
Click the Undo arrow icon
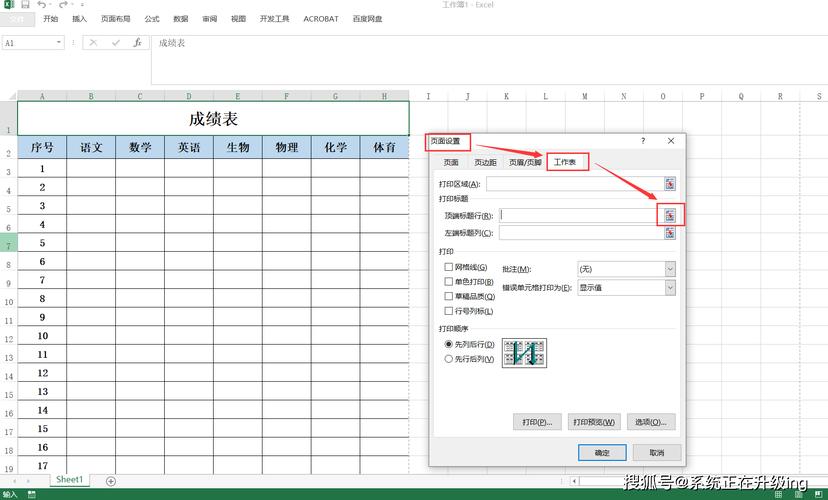pos(42,4)
